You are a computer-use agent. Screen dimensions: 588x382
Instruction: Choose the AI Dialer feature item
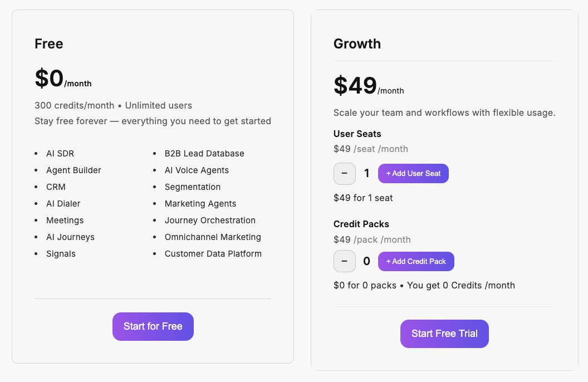63,203
